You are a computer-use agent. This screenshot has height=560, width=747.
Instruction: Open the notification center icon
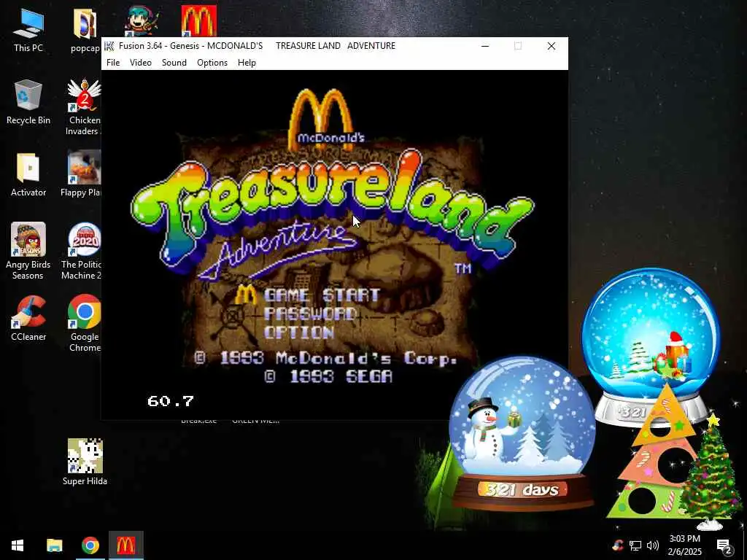pos(724,546)
